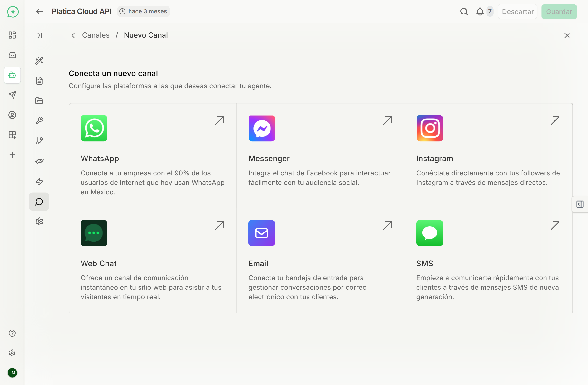Open the Instagram channel arrow
Viewport: 588px width, 385px height.
click(x=555, y=120)
